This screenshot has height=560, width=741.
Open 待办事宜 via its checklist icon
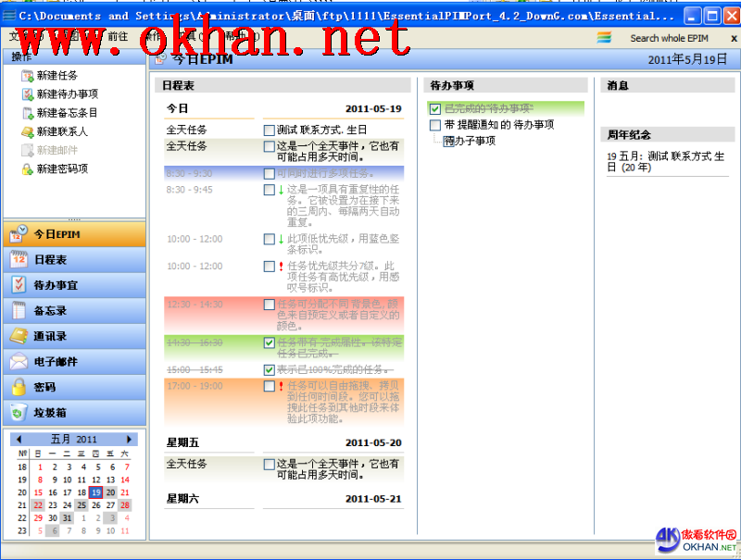click(x=19, y=285)
